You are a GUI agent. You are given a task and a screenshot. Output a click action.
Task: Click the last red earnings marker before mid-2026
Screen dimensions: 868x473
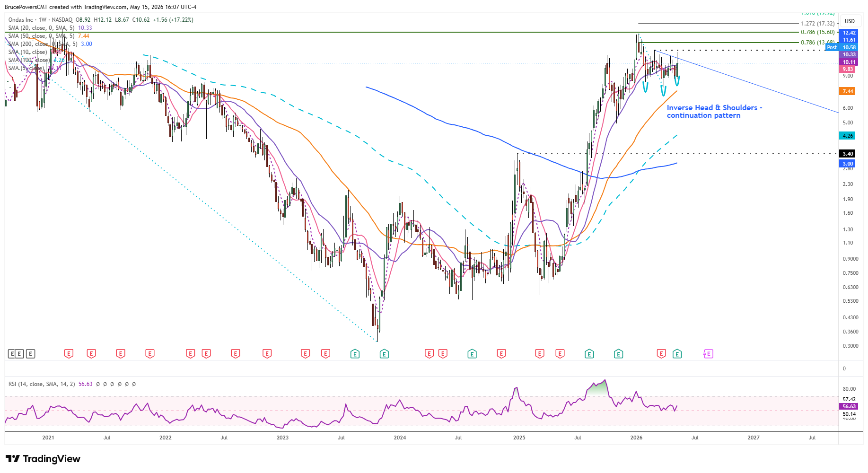click(x=661, y=354)
